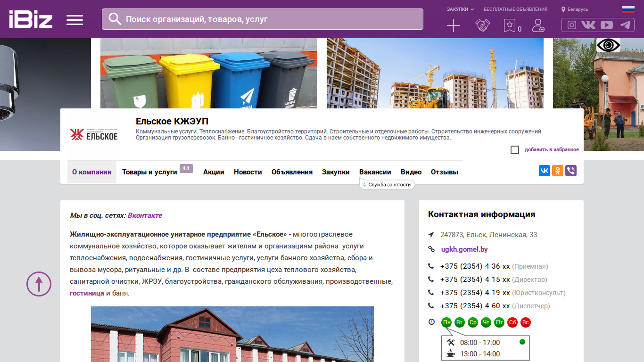Open the hamburger main menu
644x362 pixels.
click(x=74, y=20)
